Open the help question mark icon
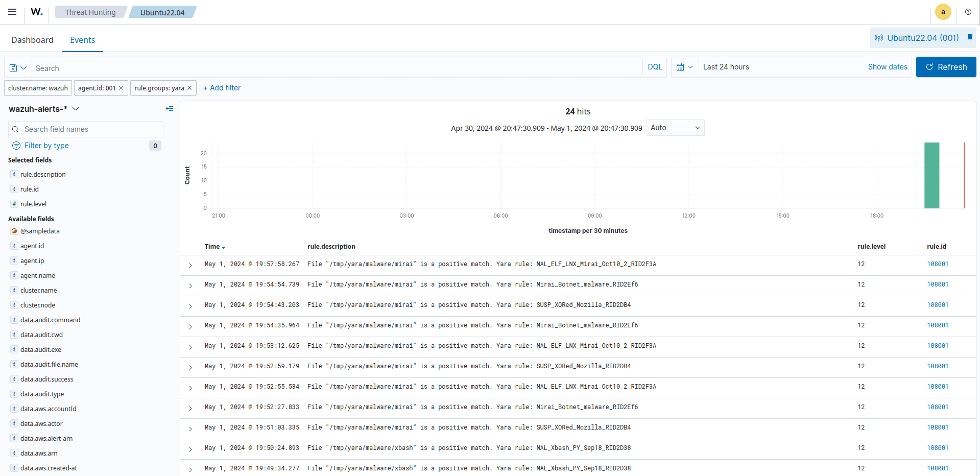Image resolution: width=980 pixels, height=476 pixels. click(968, 12)
